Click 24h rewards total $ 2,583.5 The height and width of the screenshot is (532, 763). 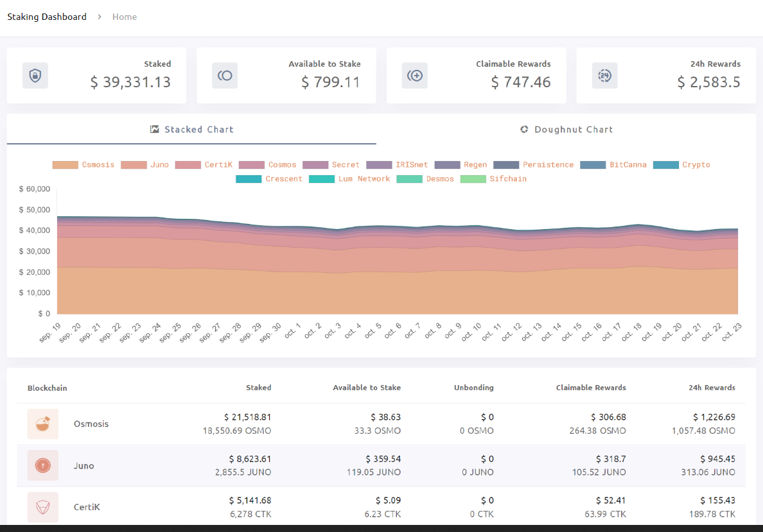click(709, 82)
